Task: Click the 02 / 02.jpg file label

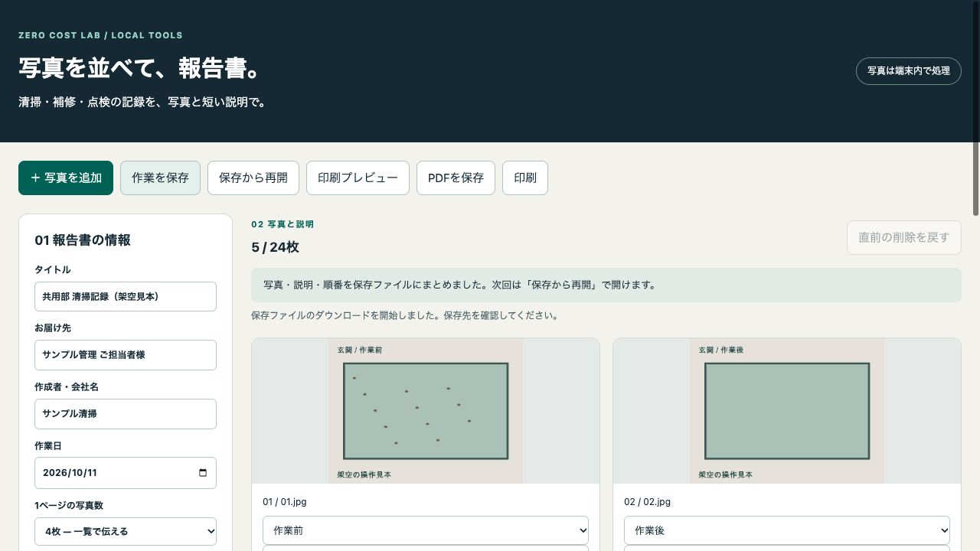Action: click(647, 502)
